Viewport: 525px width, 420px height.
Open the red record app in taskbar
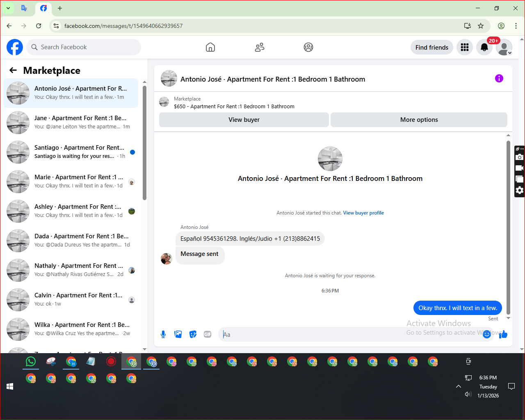click(x=111, y=361)
